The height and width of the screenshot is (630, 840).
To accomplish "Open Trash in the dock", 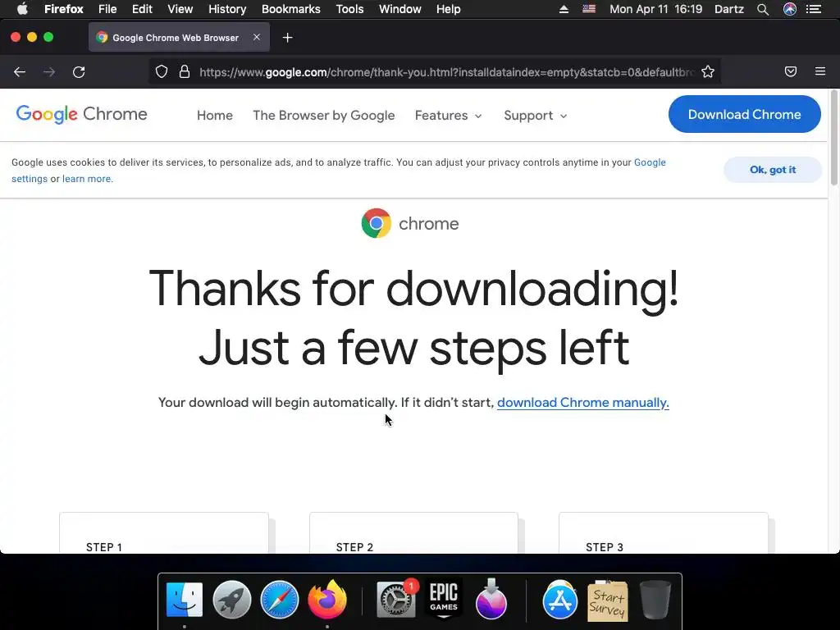I will pyautogui.click(x=655, y=600).
